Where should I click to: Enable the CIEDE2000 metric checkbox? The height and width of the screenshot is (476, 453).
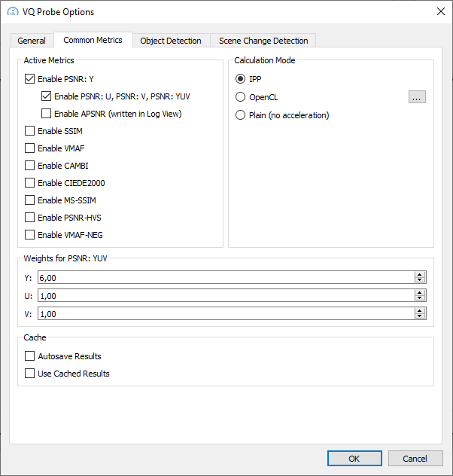coord(29,183)
